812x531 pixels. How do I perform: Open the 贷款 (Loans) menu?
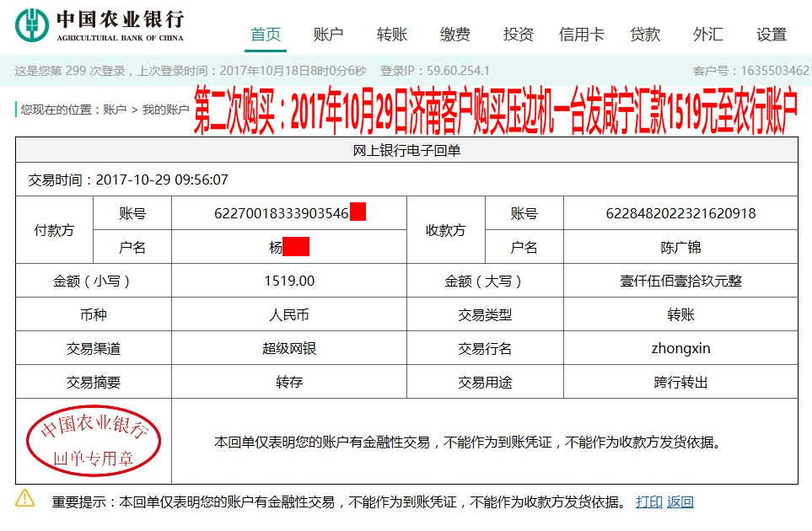pyautogui.click(x=645, y=35)
